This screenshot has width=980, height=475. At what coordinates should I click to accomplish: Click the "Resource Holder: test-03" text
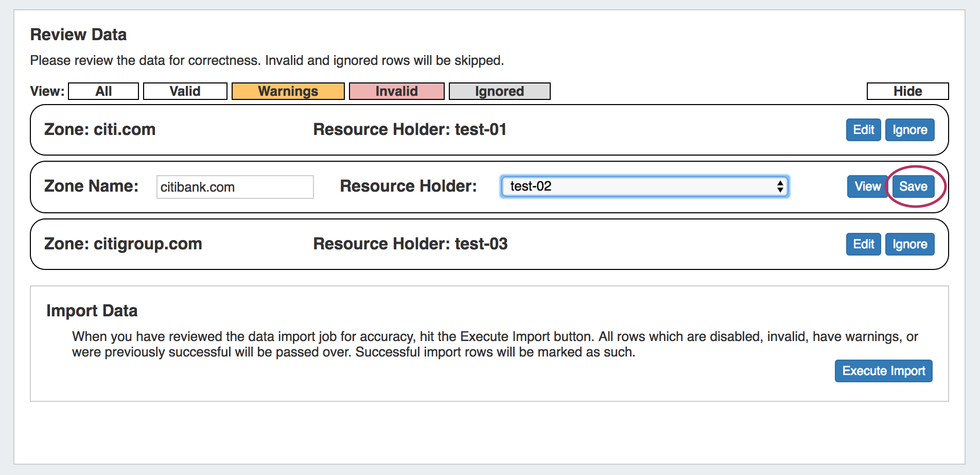pos(410,244)
